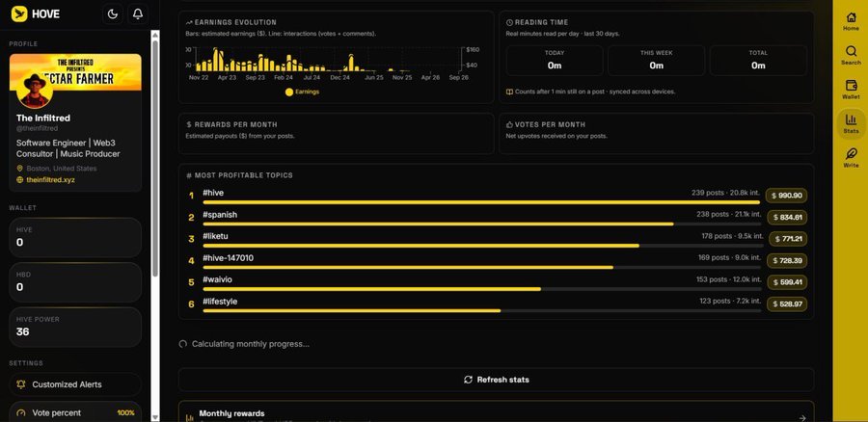
Task: Click the TOTAL reading time box
Action: point(758,61)
